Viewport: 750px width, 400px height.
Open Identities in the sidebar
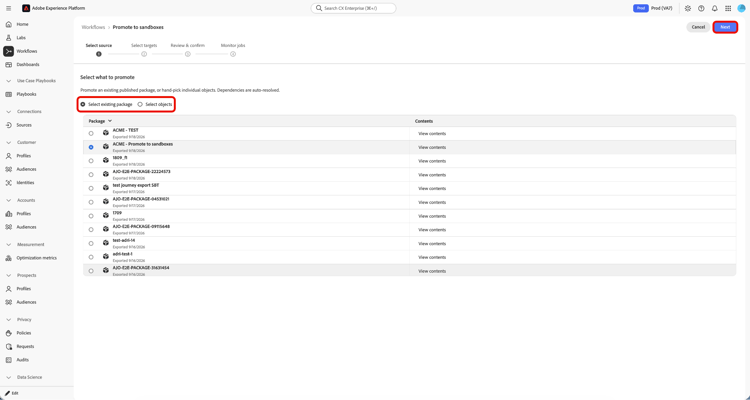click(25, 182)
